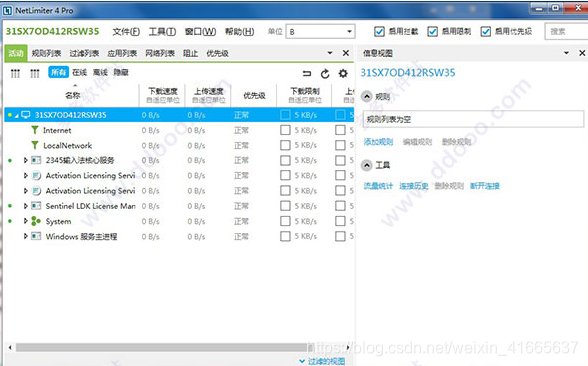Screen dimensions: 588x366
Task: Switch to the 网络列表 tab
Action: click(160, 53)
